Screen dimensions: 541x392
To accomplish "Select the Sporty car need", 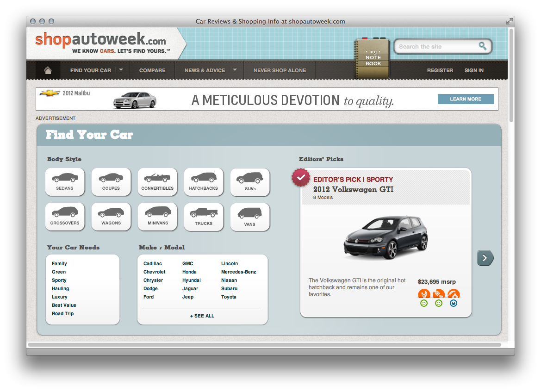I will [59, 280].
